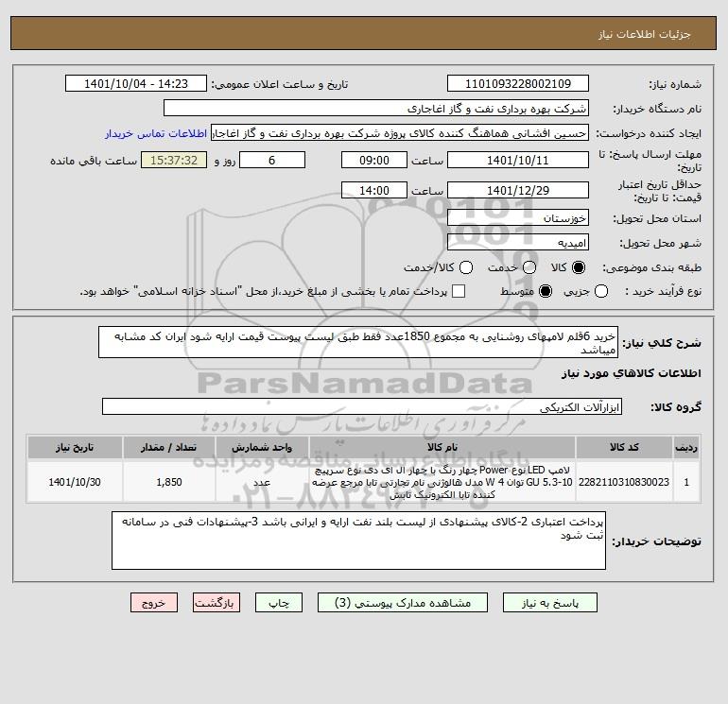Click the نام کالا column header
The width and height of the screenshot is (728, 704).
coord(442,447)
